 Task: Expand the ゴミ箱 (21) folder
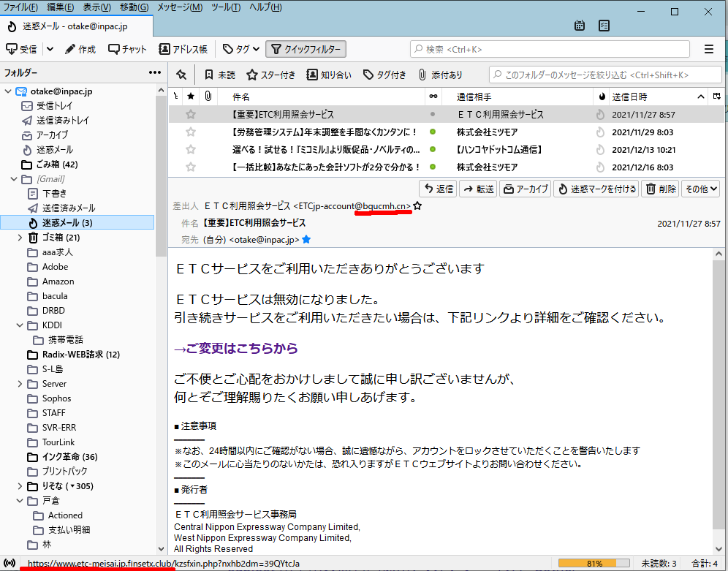[x=20, y=238]
